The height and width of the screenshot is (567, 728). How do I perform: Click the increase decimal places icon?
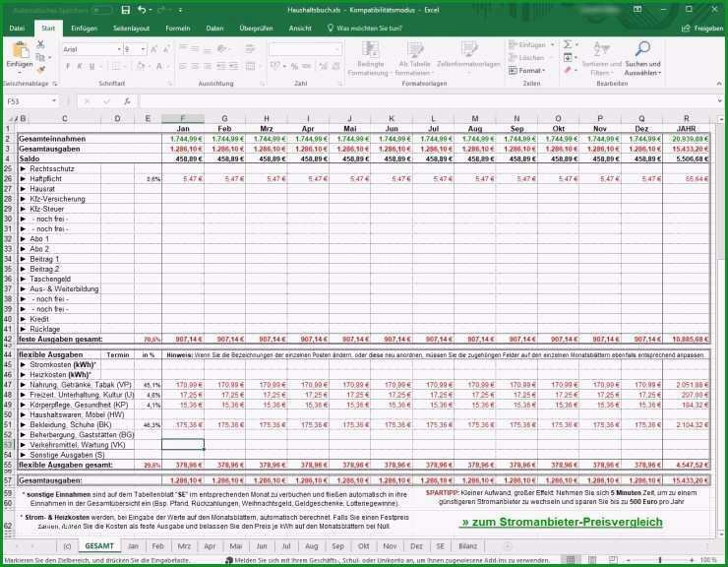[x=324, y=67]
